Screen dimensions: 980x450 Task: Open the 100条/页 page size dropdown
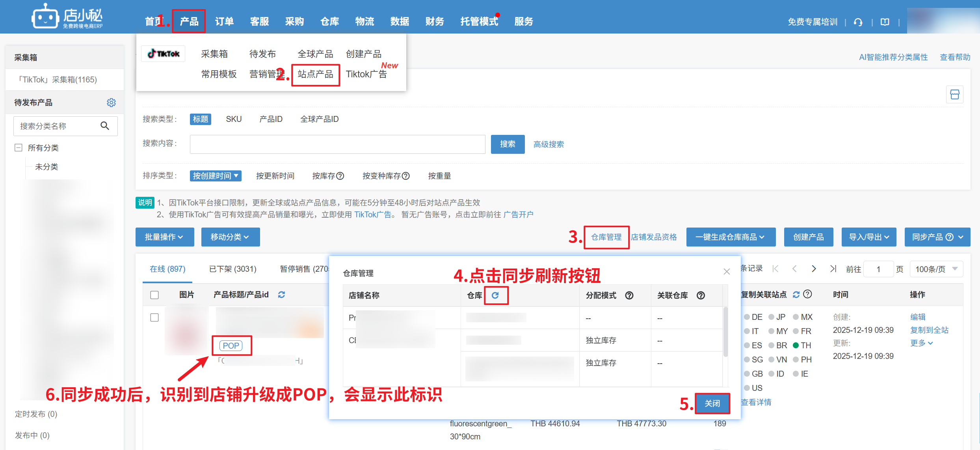[936, 269]
